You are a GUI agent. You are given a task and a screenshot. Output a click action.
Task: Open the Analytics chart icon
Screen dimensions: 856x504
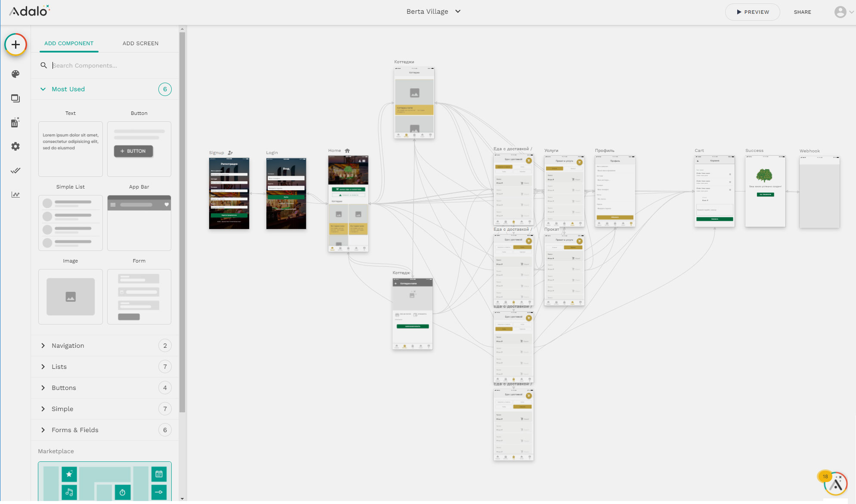(15, 195)
